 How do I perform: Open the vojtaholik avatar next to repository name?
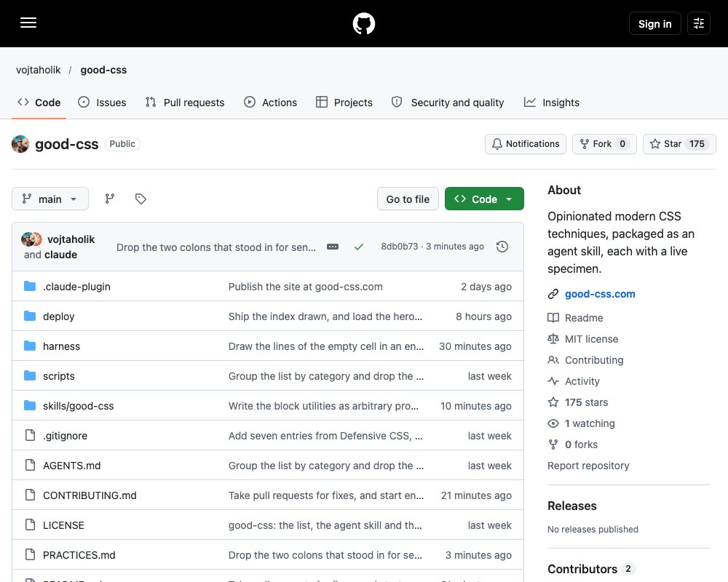(20, 144)
